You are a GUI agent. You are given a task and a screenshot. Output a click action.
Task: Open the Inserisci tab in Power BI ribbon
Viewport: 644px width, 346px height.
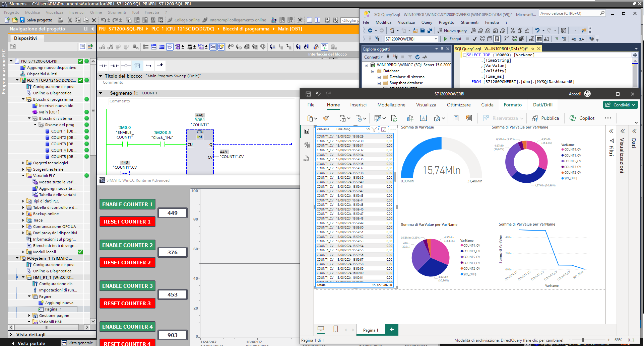[359, 105]
